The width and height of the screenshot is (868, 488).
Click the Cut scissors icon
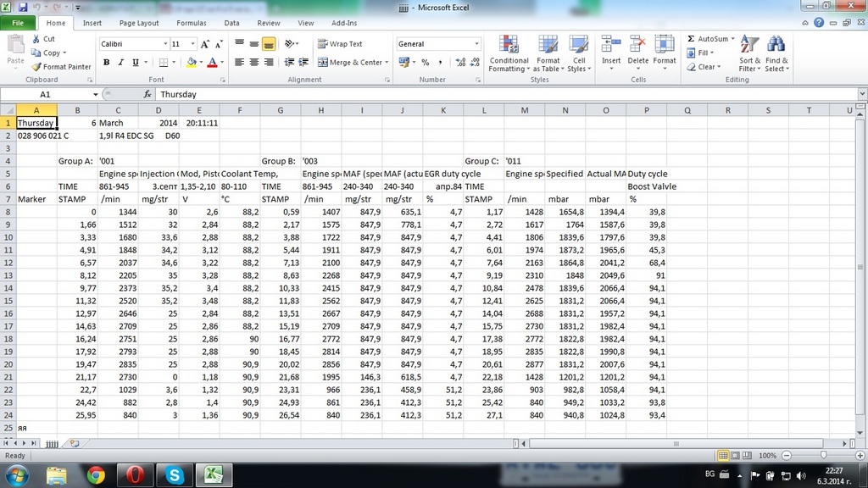click(36, 39)
